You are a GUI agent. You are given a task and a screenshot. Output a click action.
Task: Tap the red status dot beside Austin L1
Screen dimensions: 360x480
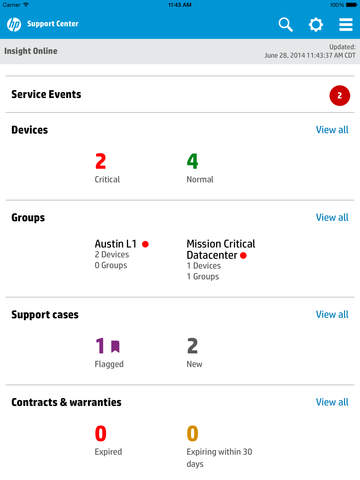[145, 244]
